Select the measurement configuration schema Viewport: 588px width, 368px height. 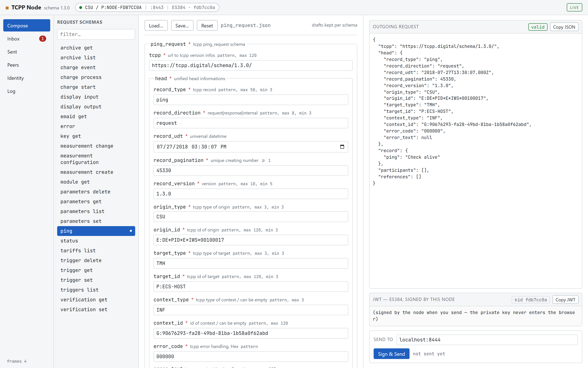click(96, 159)
